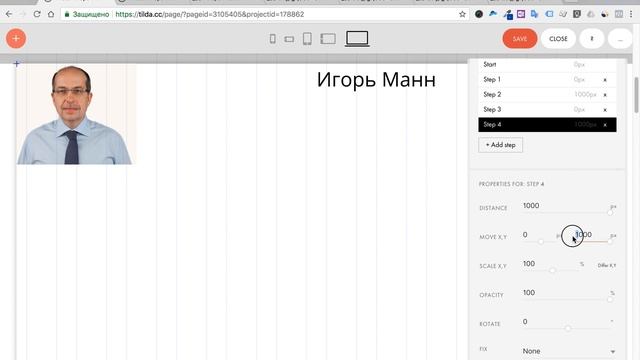Click the Opacity slider handle
Screen dimensions: 640x360
click(x=610, y=299)
